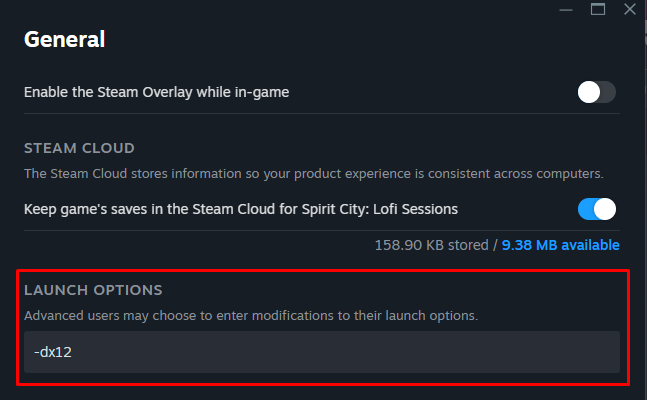Image resolution: width=647 pixels, height=400 pixels.
Task: Select the General heading
Action: 65,40
